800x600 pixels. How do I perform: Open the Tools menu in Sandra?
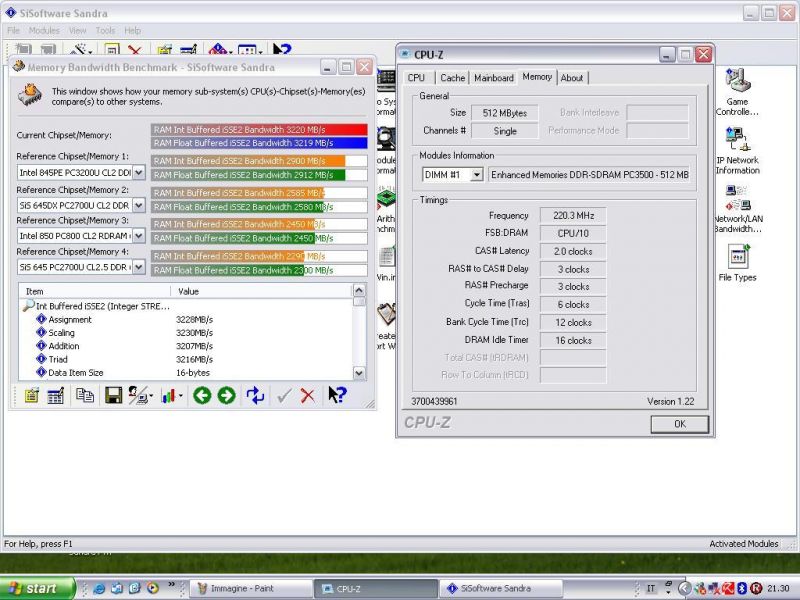(x=105, y=31)
